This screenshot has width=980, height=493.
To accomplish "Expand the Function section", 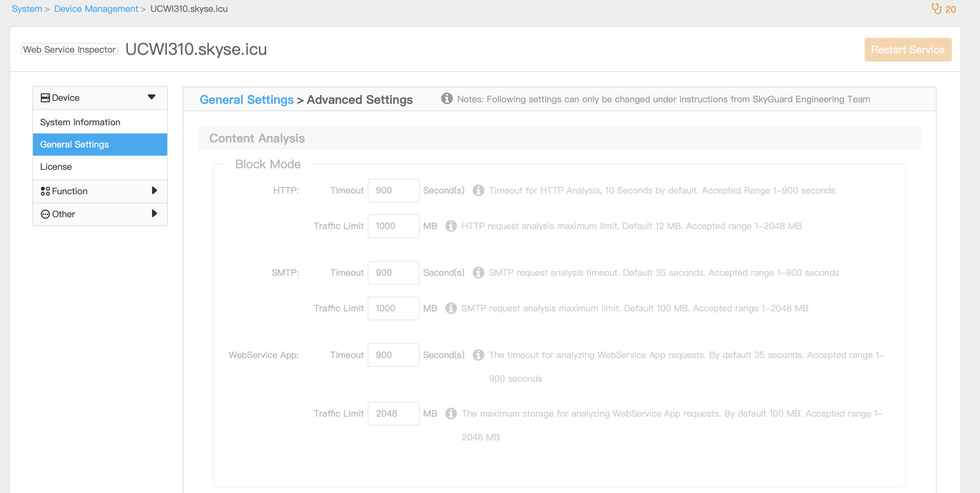I will tap(154, 191).
